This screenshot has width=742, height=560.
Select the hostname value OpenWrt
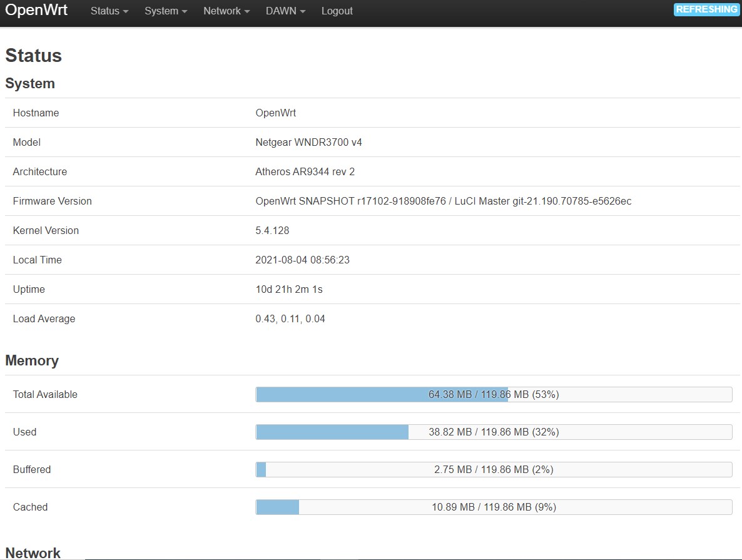point(276,113)
